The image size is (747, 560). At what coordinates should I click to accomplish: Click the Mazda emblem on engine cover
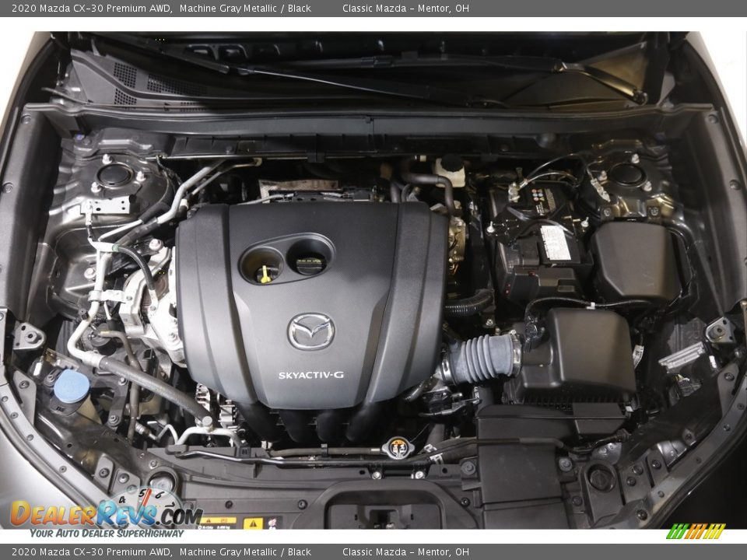pyautogui.click(x=311, y=331)
